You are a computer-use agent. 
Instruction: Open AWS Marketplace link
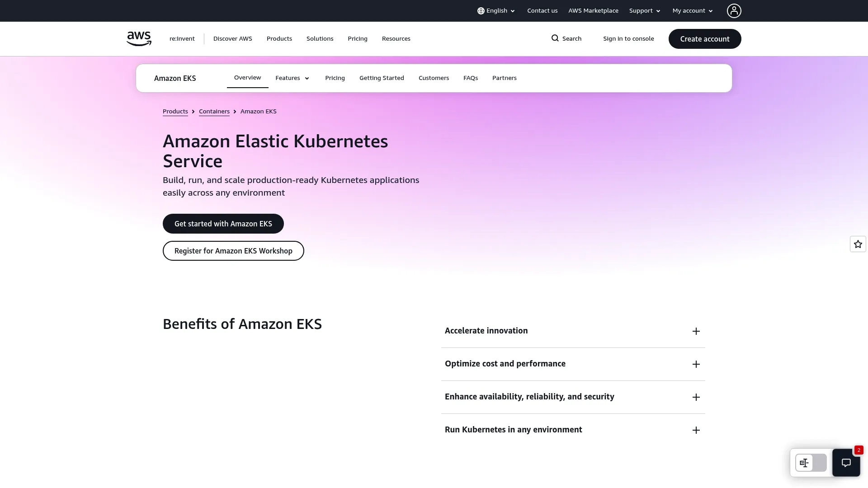point(593,11)
